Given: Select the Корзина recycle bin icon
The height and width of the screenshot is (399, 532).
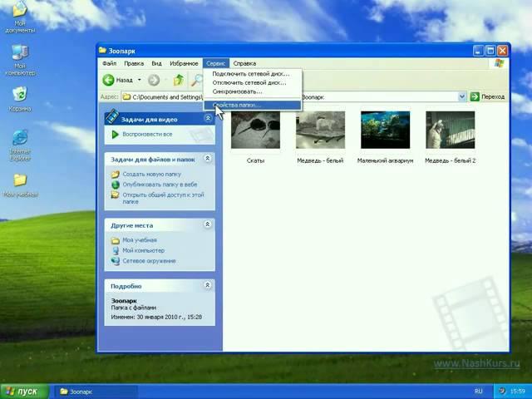Looking at the screenshot, I should [20, 99].
